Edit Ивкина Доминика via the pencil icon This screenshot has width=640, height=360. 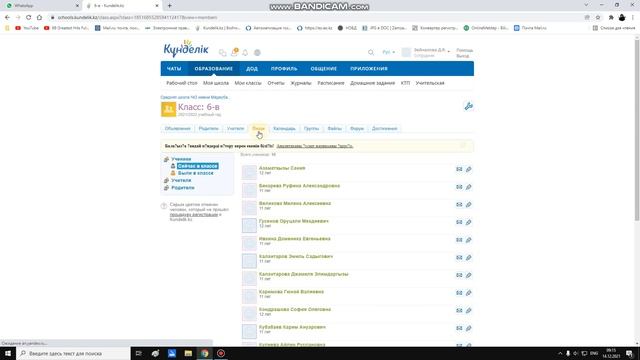(469, 240)
